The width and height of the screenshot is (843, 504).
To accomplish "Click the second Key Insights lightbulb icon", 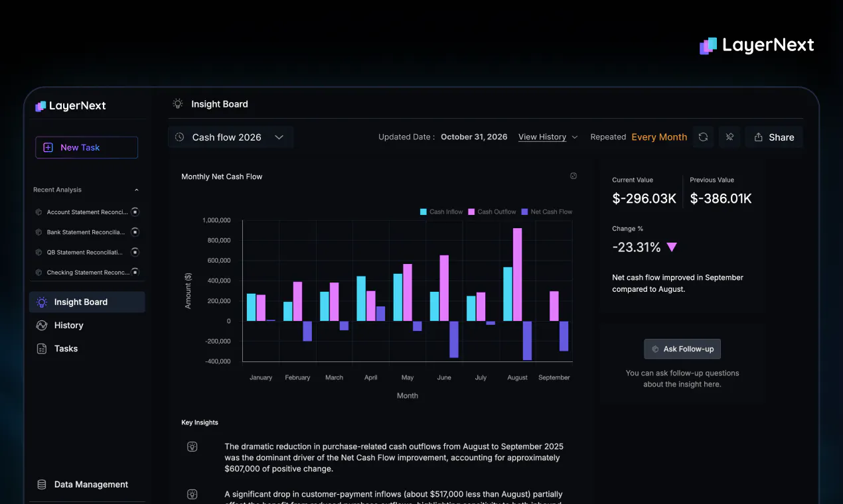I will [192, 494].
